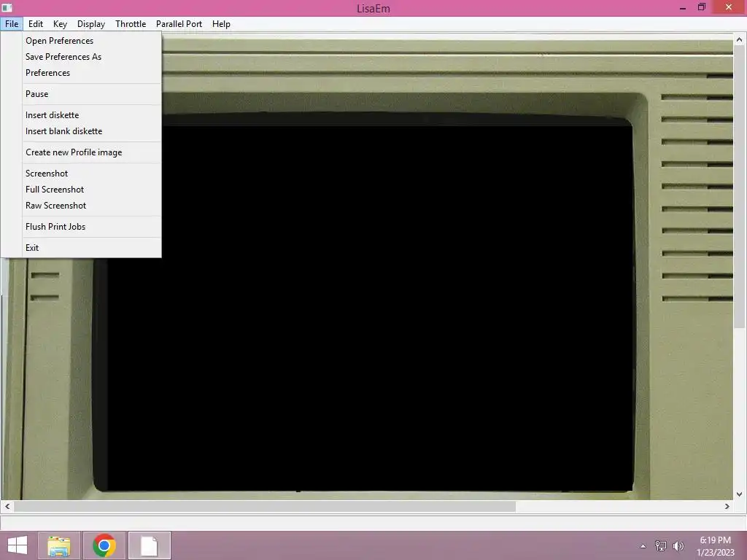Click the taskbar clock showing 6:19 PM

pos(715,546)
